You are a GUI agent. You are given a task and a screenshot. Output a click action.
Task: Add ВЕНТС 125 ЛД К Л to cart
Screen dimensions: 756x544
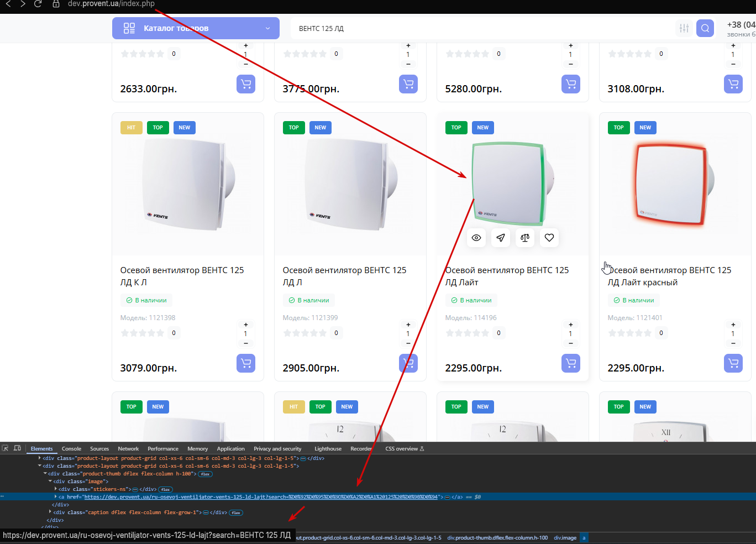[246, 363]
